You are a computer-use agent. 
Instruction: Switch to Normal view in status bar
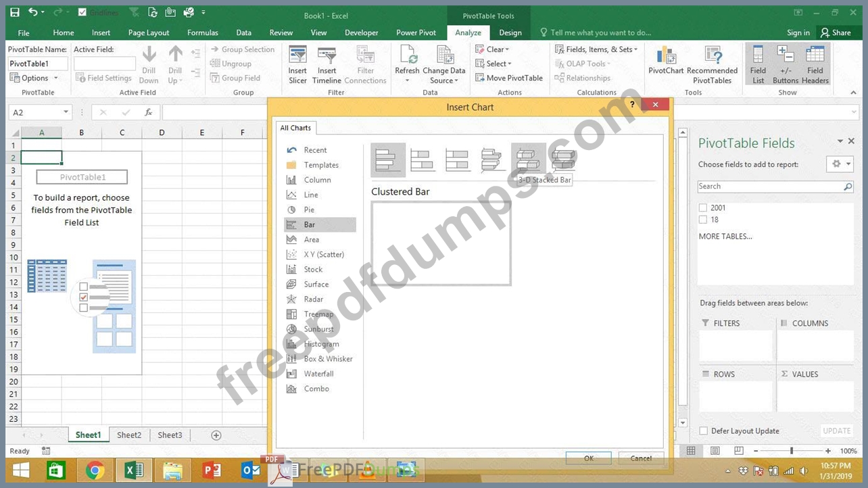coord(691,451)
